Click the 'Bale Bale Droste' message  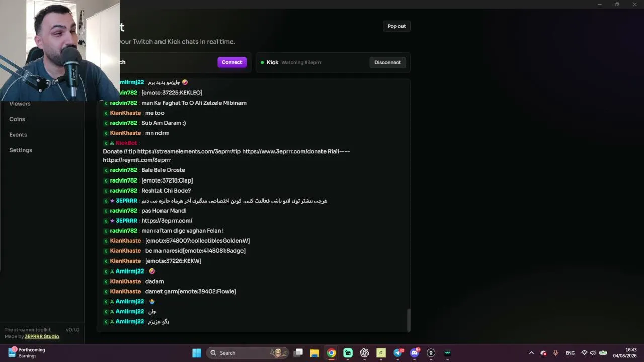click(163, 170)
